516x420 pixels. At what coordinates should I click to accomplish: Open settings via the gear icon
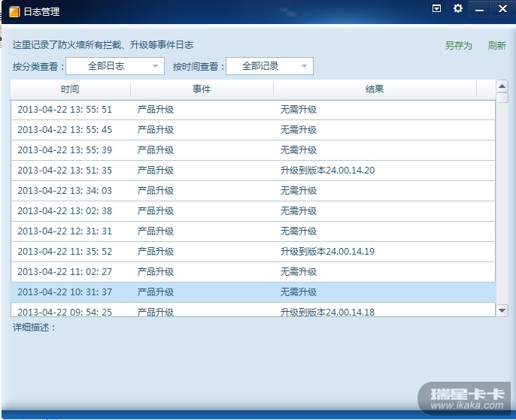pyautogui.click(x=458, y=8)
